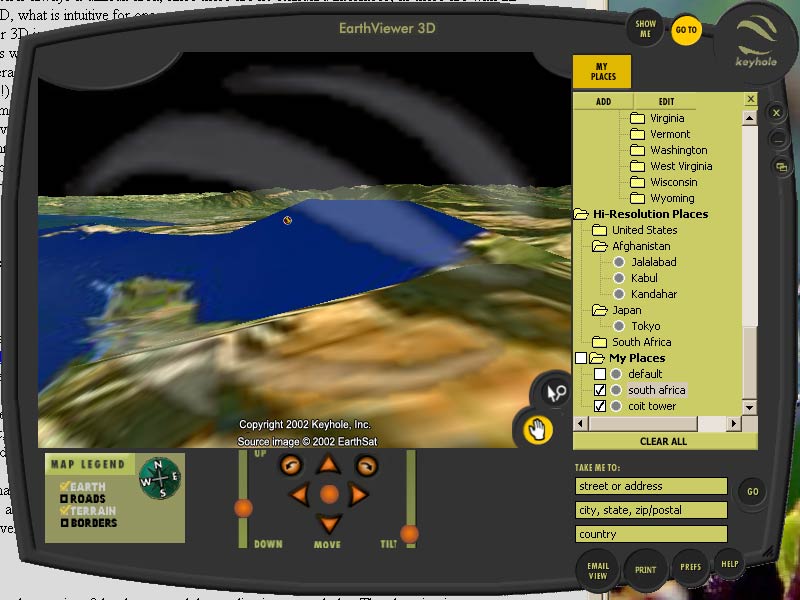Open the Add menu
This screenshot has width=800, height=600.
(603, 101)
